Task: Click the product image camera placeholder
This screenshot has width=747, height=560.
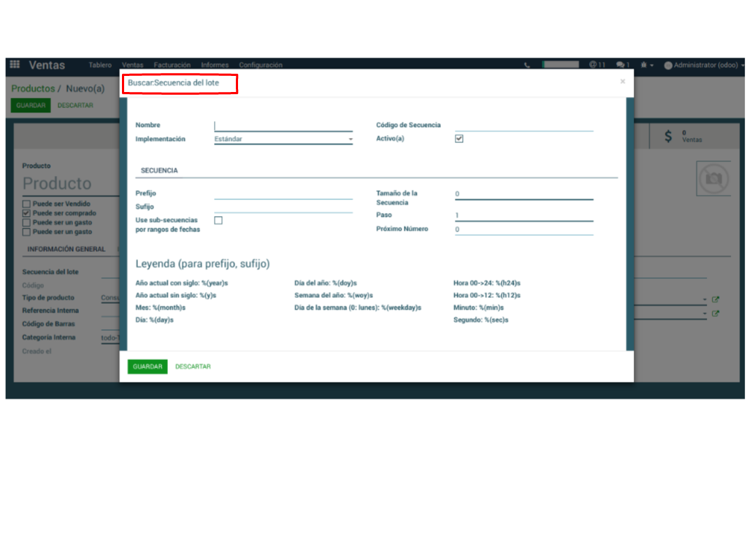Action: coord(713,179)
